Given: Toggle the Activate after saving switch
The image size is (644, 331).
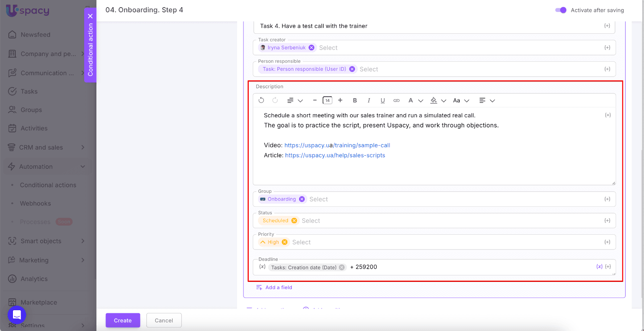Looking at the screenshot, I should tap(561, 10).
